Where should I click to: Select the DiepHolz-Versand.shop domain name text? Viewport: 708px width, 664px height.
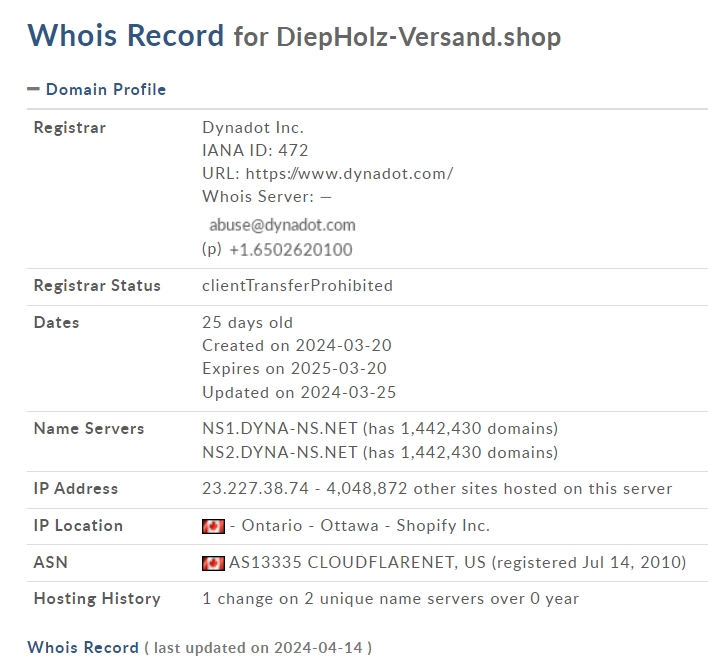tap(419, 37)
